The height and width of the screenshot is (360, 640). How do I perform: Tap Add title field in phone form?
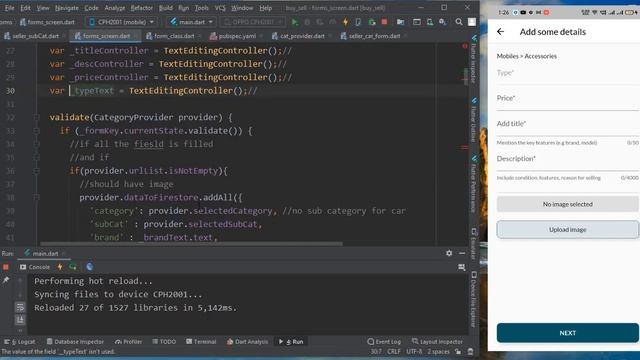point(567,126)
